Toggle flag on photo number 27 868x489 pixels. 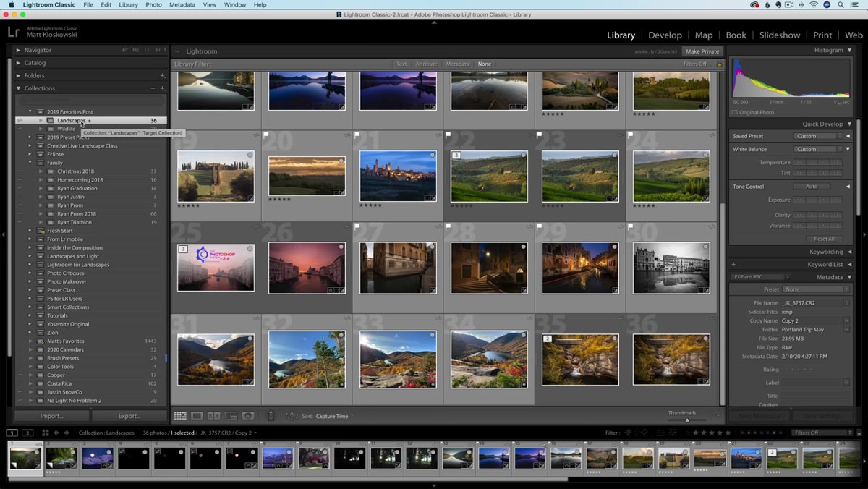click(x=357, y=226)
